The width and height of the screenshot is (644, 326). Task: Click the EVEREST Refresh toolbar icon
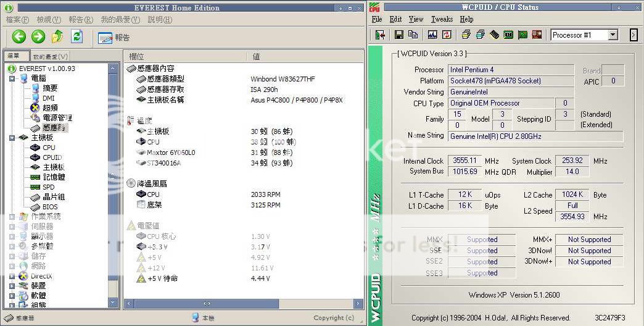(76, 36)
